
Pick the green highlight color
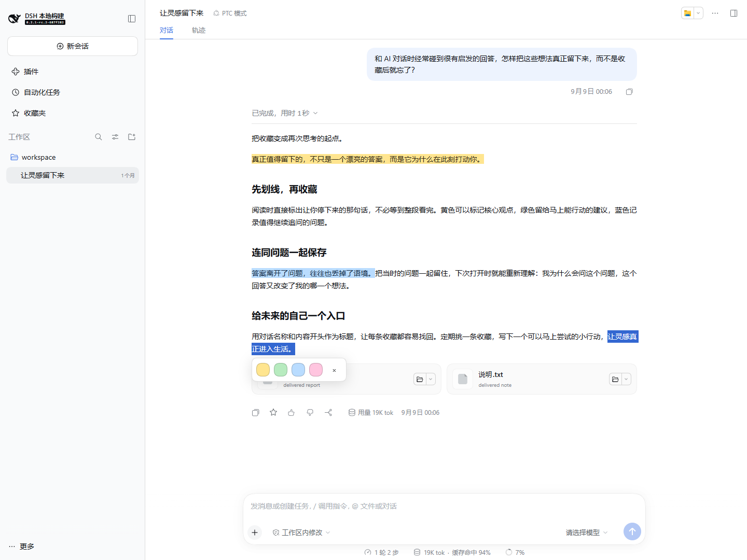pos(281,370)
